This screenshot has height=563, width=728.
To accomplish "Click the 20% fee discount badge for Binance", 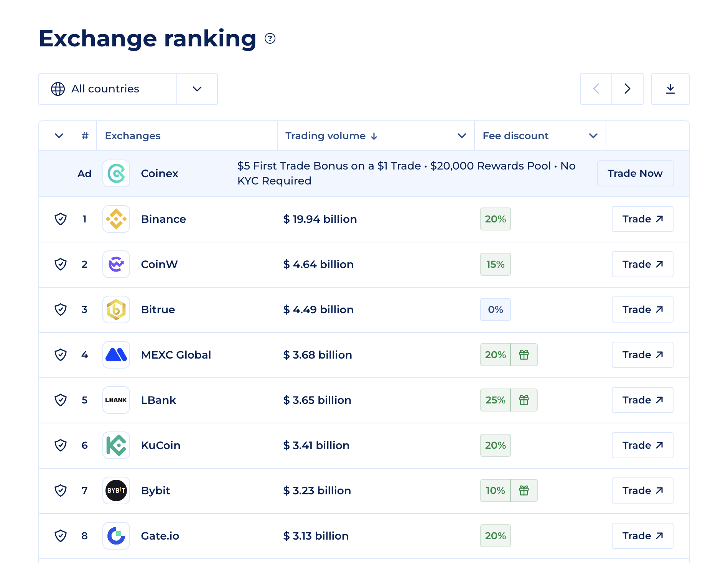I will 496,219.
